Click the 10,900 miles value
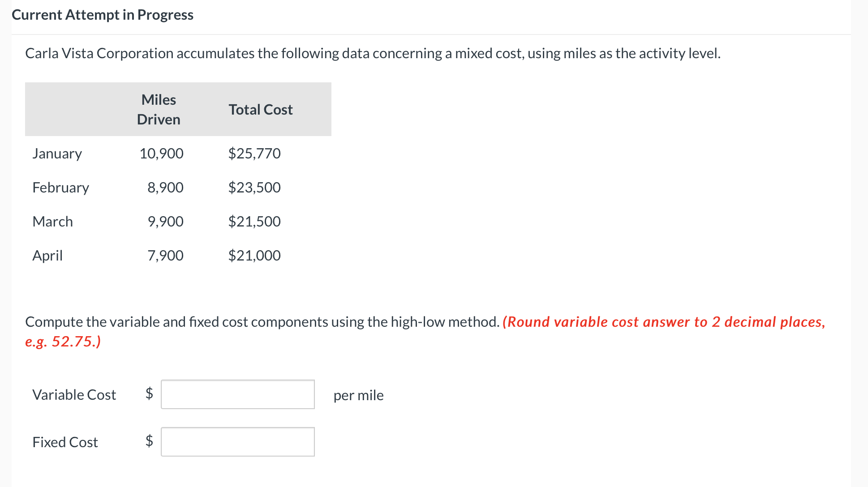 point(161,154)
